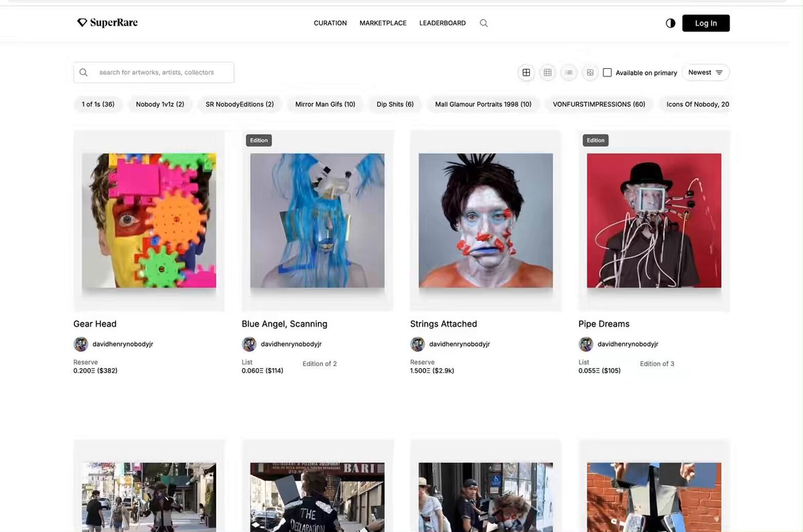Go to the Marketplace page
Screen dimensions: 803x532
(383, 23)
